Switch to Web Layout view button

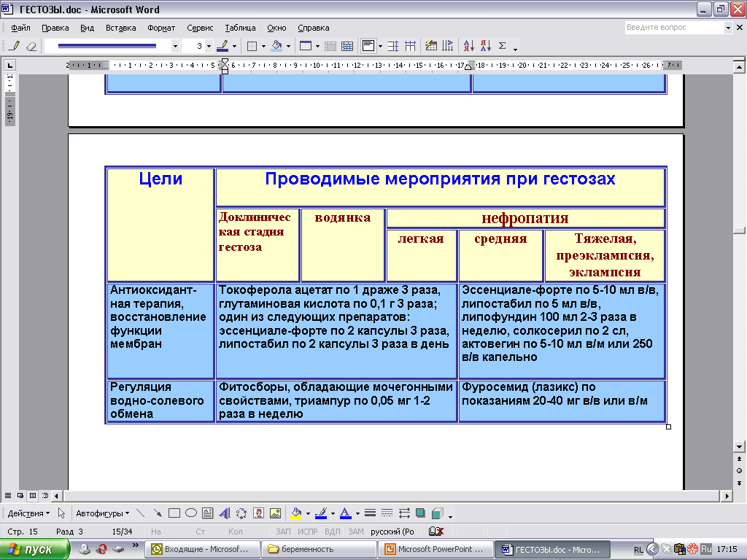click(20, 496)
